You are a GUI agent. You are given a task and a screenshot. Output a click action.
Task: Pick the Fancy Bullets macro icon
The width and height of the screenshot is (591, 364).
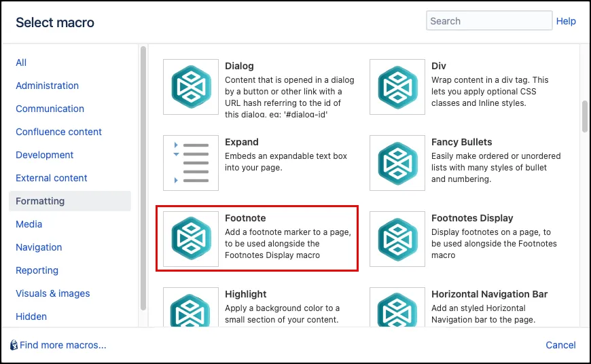click(397, 163)
